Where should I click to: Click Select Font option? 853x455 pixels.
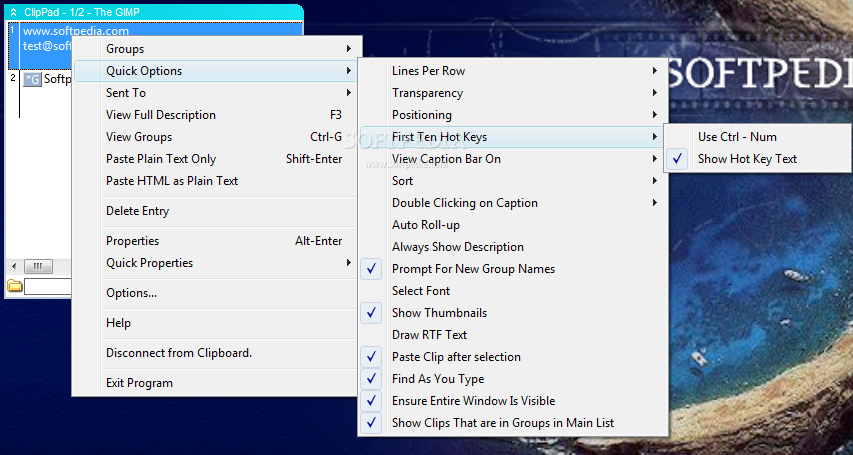(512, 291)
